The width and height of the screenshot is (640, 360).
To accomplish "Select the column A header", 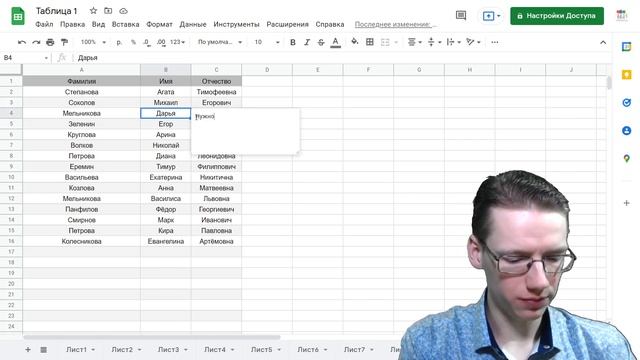I will coord(82,70).
